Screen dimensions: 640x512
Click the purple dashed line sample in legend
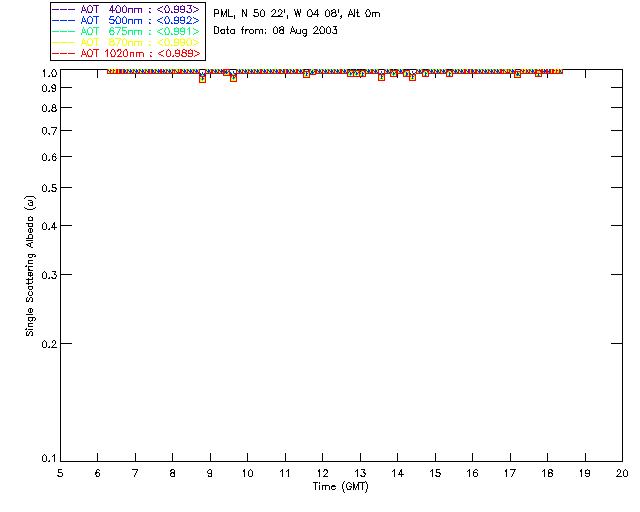[x=64, y=9]
